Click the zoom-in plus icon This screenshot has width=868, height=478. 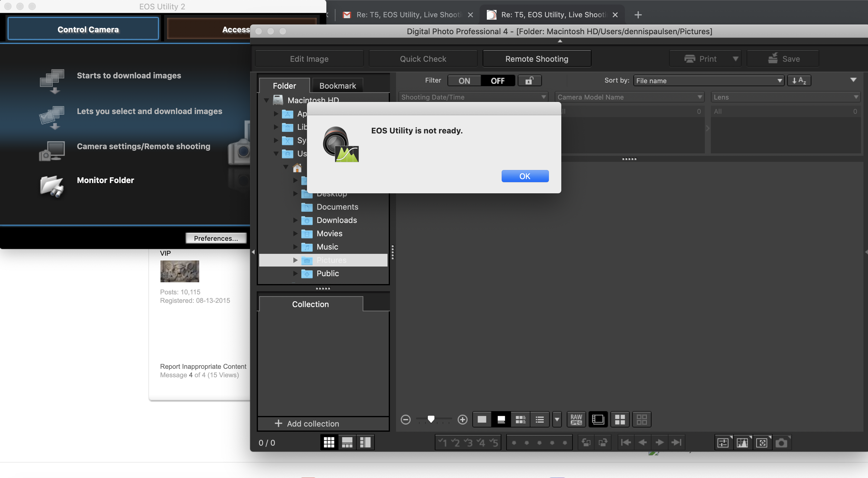coord(463,419)
